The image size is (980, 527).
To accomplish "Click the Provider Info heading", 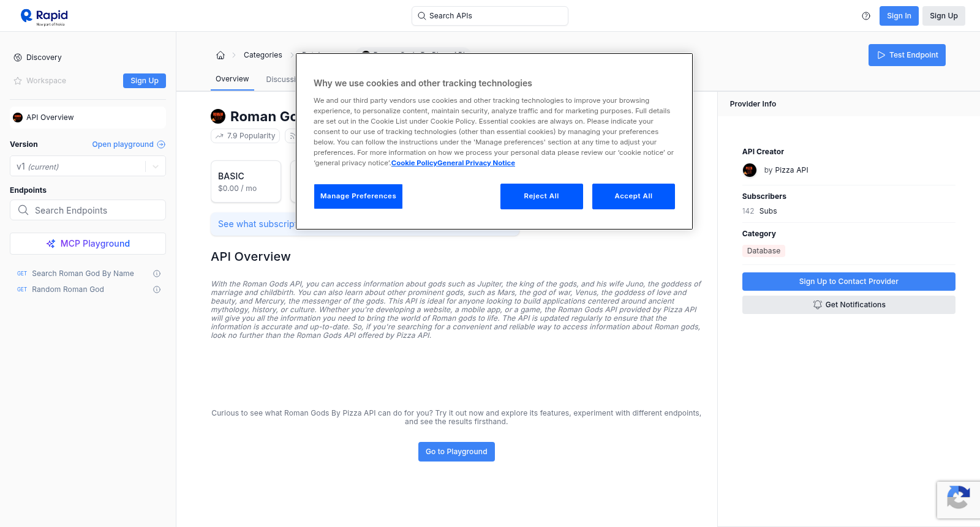I will [753, 104].
